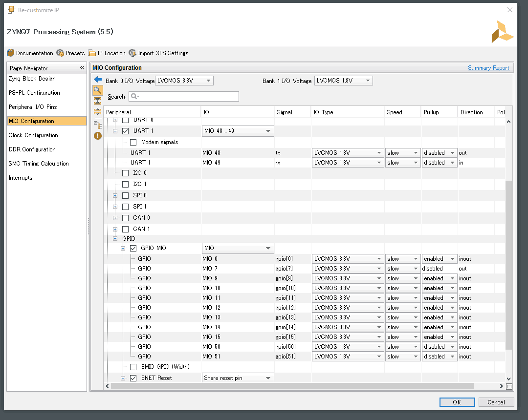Click the Direction column header
The image size is (528, 420).
click(x=476, y=112)
